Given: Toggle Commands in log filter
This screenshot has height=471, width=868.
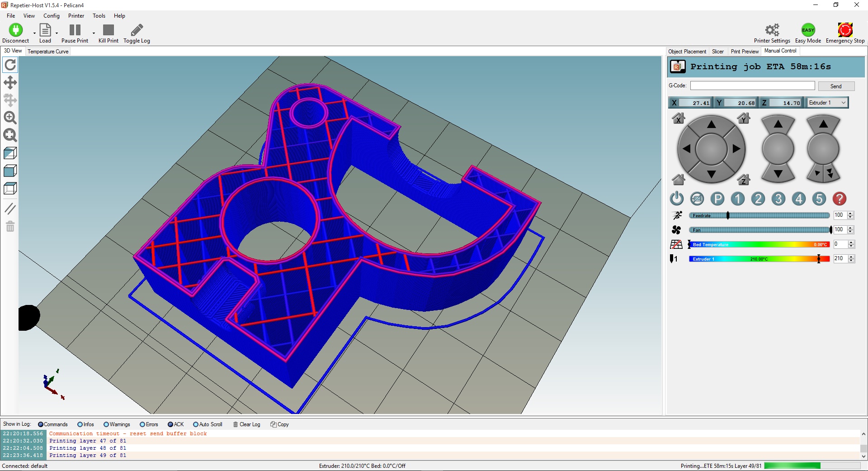Looking at the screenshot, I should coord(52,424).
